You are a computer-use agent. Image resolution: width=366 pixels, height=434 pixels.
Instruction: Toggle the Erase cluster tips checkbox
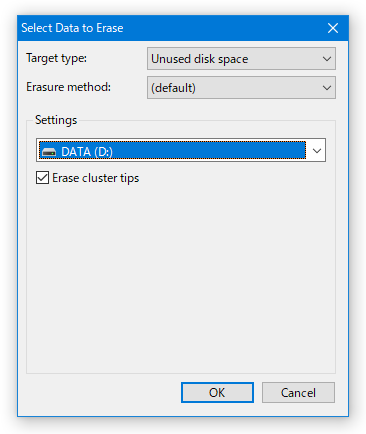point(42,178)
